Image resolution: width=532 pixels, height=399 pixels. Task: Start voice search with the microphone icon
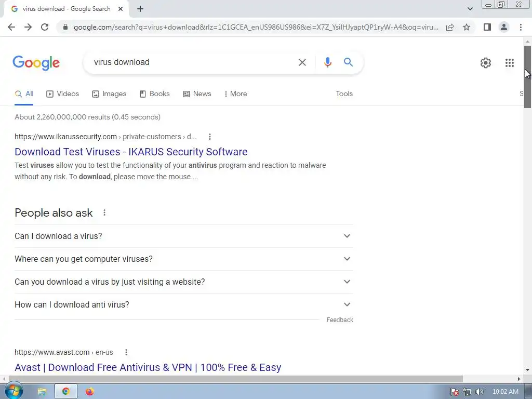click(327, 62)
